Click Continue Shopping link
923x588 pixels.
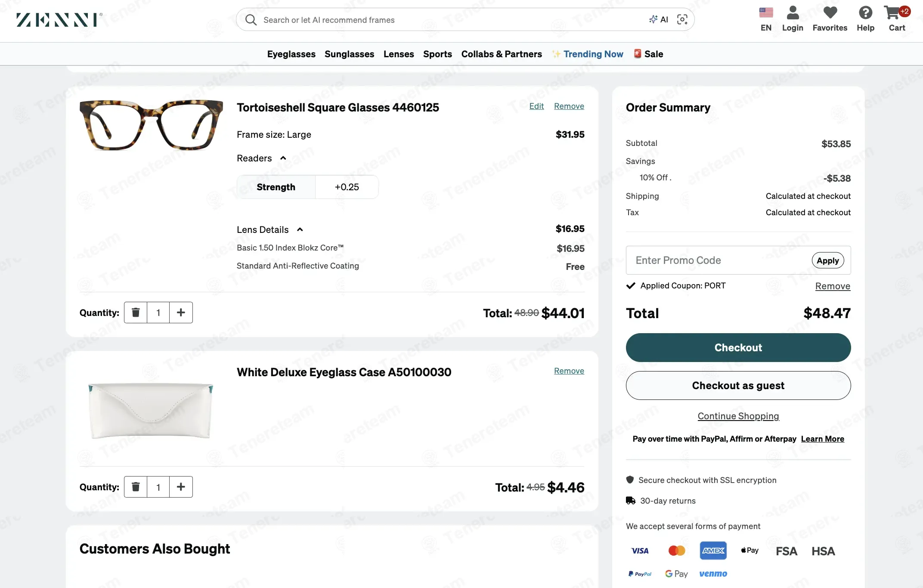coord(738,416)
